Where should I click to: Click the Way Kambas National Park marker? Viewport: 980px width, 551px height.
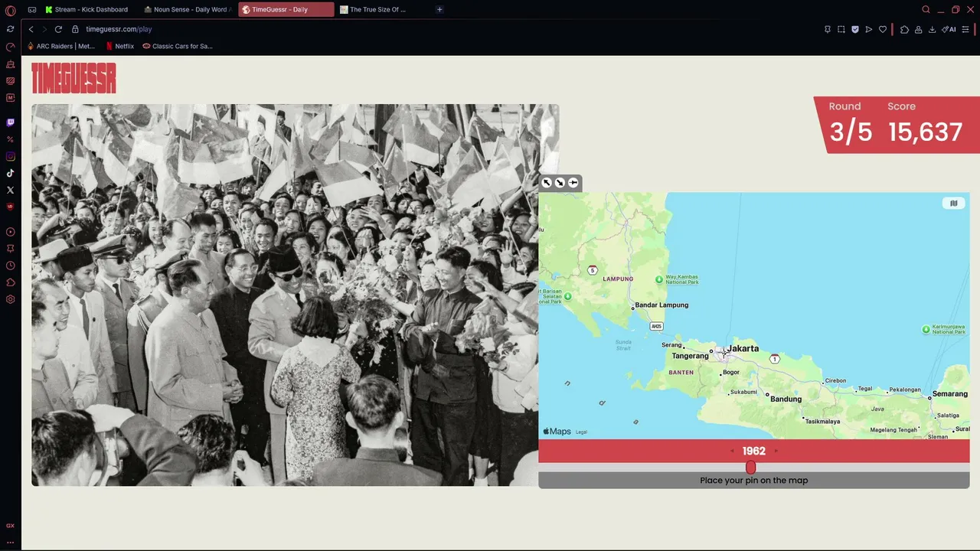(x=659, y=280)
